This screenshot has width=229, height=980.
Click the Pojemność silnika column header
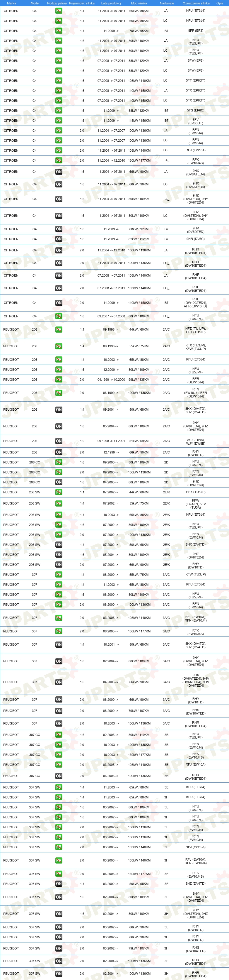pos(82,3)
